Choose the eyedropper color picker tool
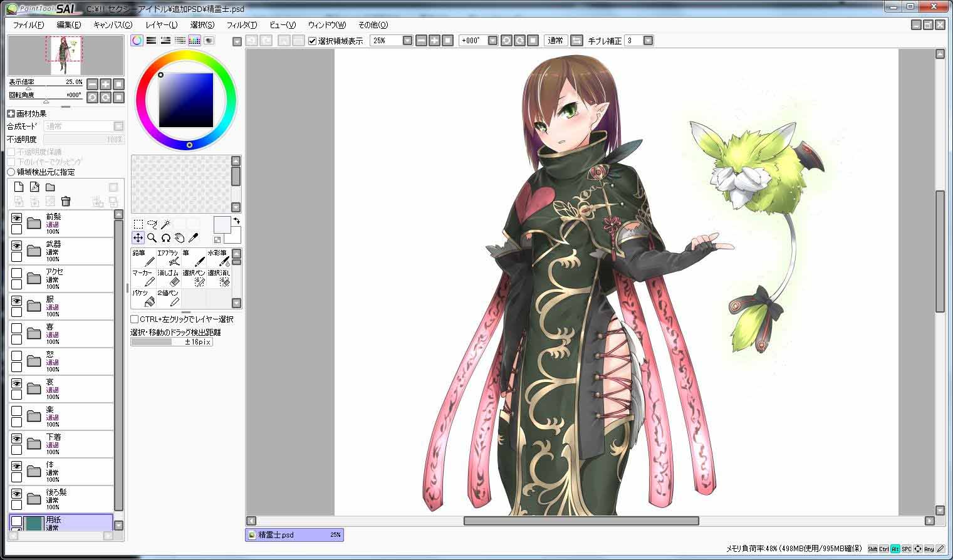 tap(193, 238)
